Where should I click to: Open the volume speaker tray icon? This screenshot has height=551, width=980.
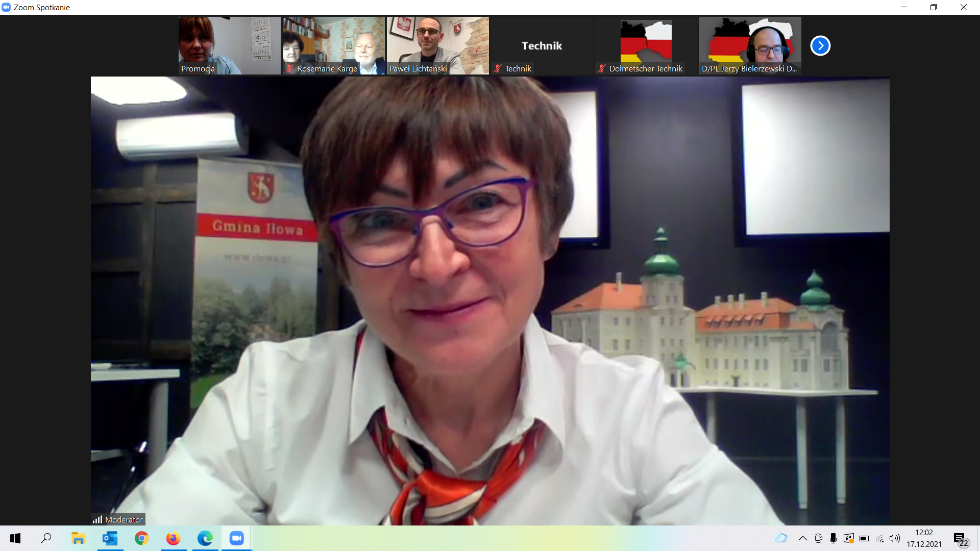pos(895,538)
